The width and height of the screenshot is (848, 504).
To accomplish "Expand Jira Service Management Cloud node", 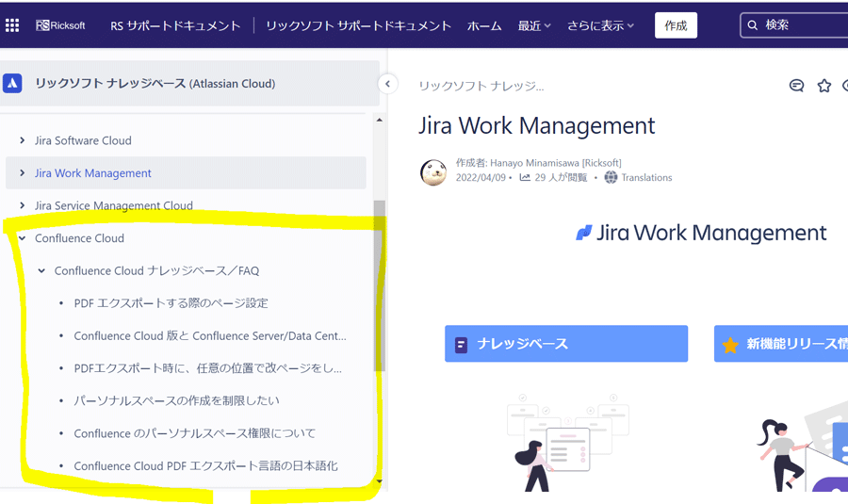I will (x=23, y=205).
